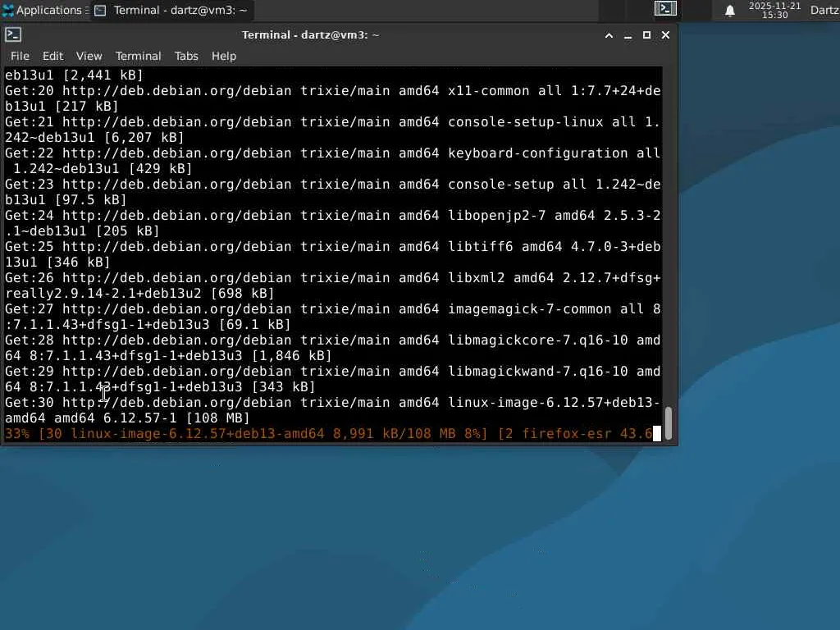Open the Terminal menu
Screen dimensions: 840x630
(138, 56)
